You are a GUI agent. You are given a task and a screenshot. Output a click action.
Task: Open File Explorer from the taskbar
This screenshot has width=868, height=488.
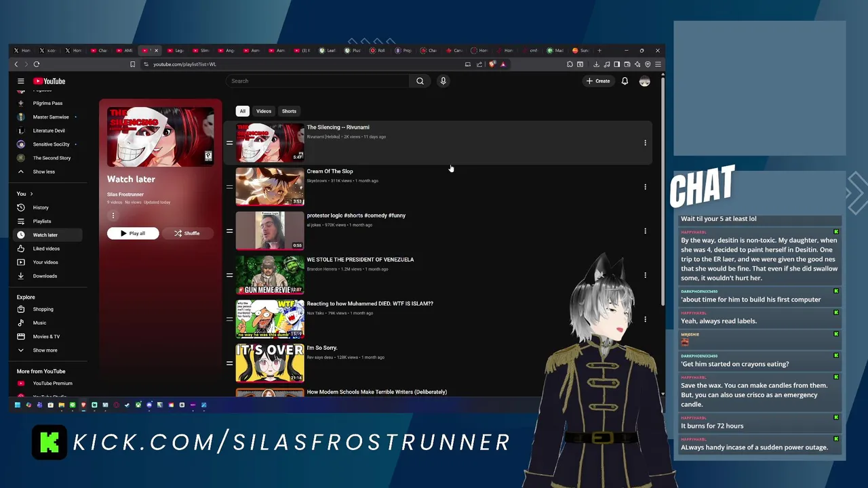tap(62, 405)
